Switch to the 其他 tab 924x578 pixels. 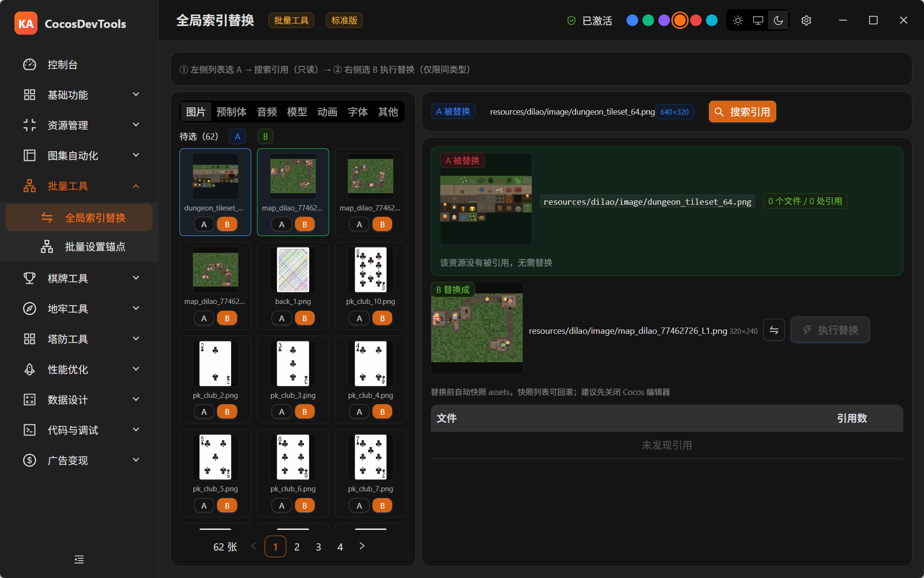[x=388, y=112]
